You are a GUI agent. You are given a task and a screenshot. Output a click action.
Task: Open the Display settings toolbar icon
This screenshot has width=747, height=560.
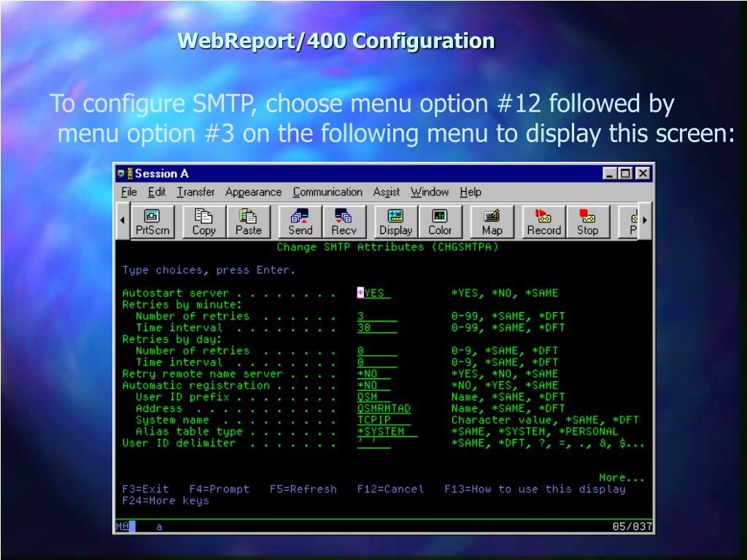click(395, 222)
